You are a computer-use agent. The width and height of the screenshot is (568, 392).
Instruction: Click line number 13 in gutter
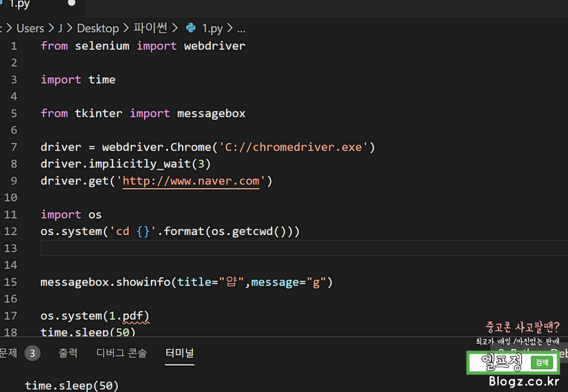point(11,248)
